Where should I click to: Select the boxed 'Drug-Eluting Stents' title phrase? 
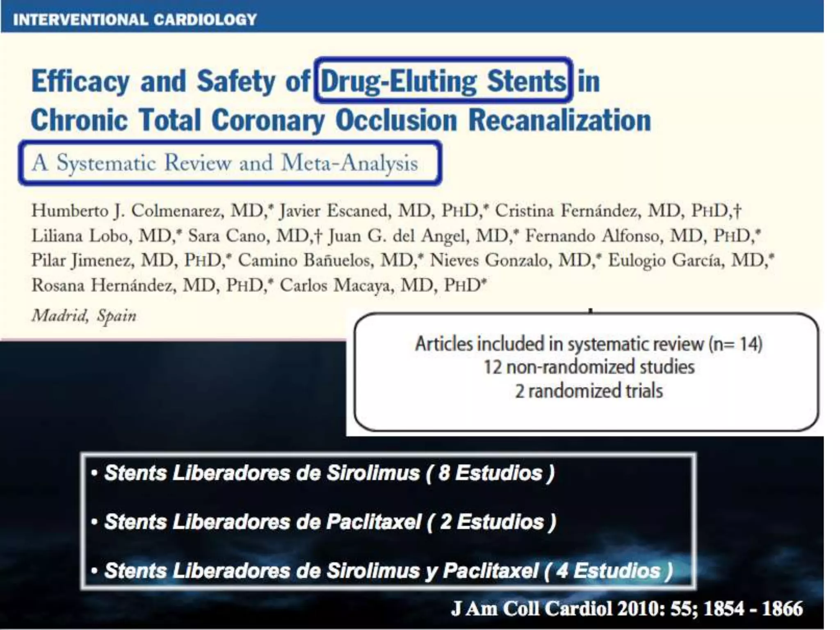pyautogui.click(x=443, y=81)
